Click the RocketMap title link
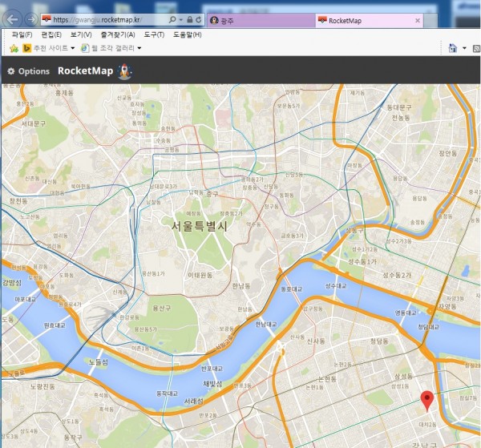The width and height of the screenshot is (481, 448). coord(85,71)
